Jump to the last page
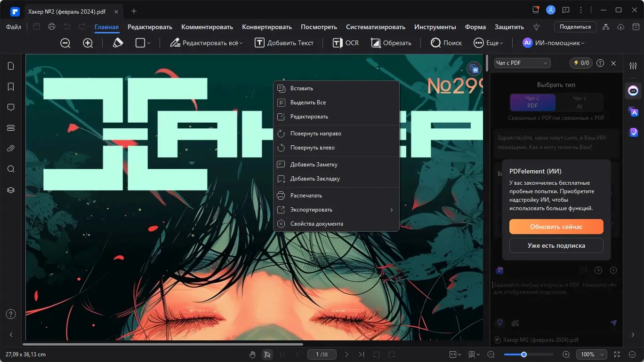This screenshot has height=362, width=644. [362, 354]
